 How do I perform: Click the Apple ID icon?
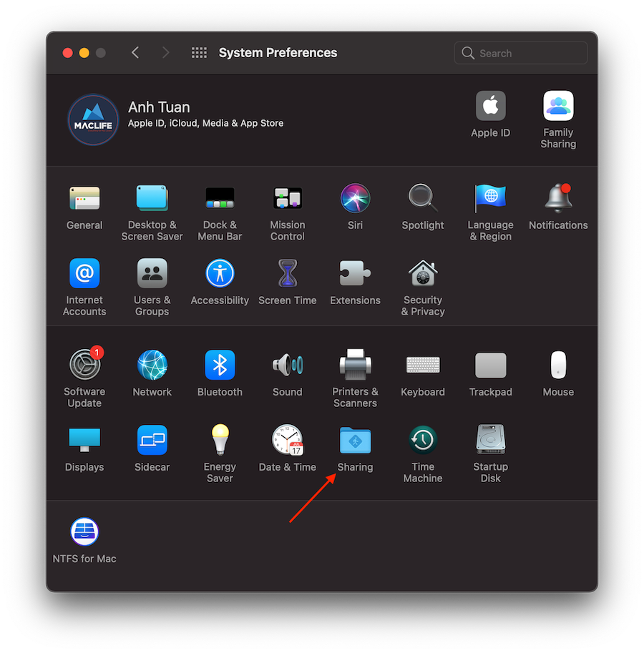click(491, 107)
